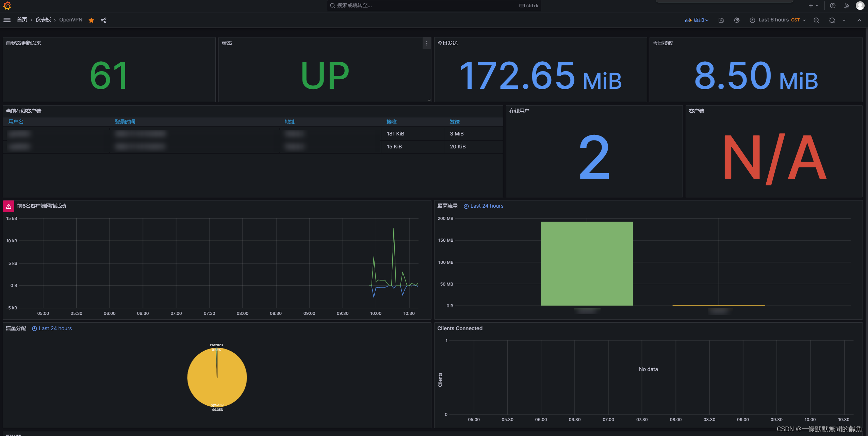Screen dimensions: 868x436
Task: Collapse the top toolbar with chevron-up
Action: click(859, 20)
